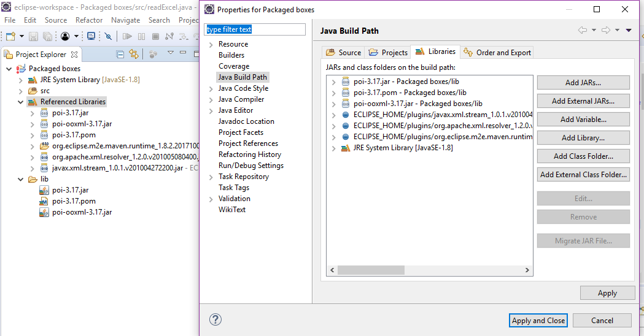Click the blue console monitor icon
644x336 pixels.
(91, 37)
